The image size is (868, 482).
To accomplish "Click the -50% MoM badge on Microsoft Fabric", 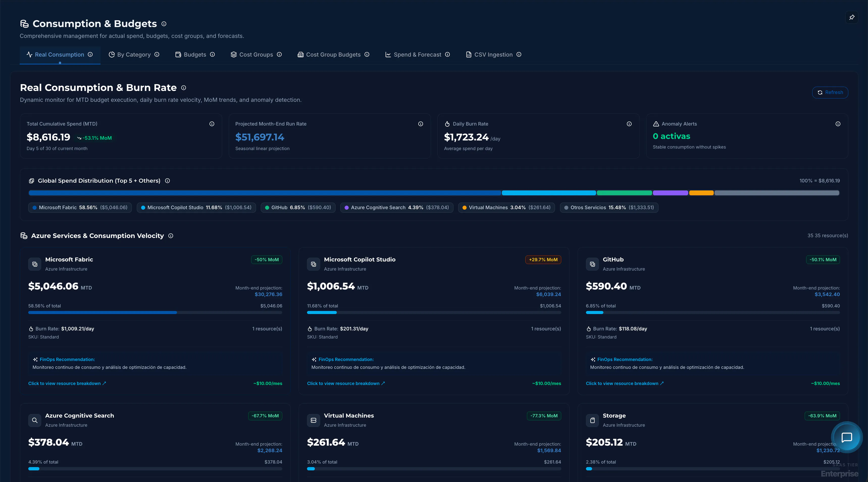I will point(267,259).
